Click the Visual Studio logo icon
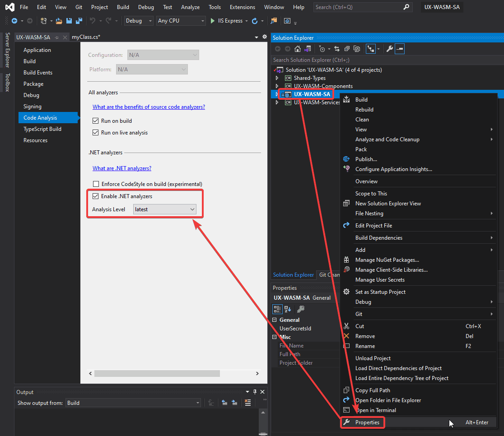 9,7
